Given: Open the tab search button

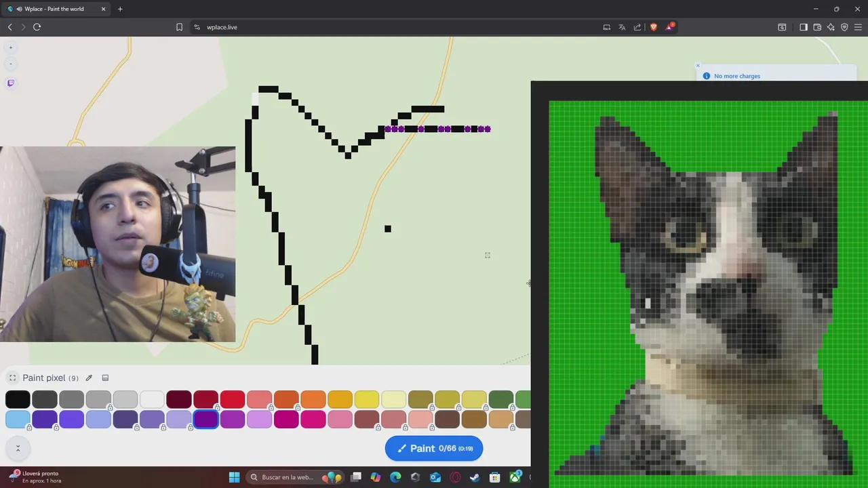Looking at the screenshot, I should [x=782, y=27].
